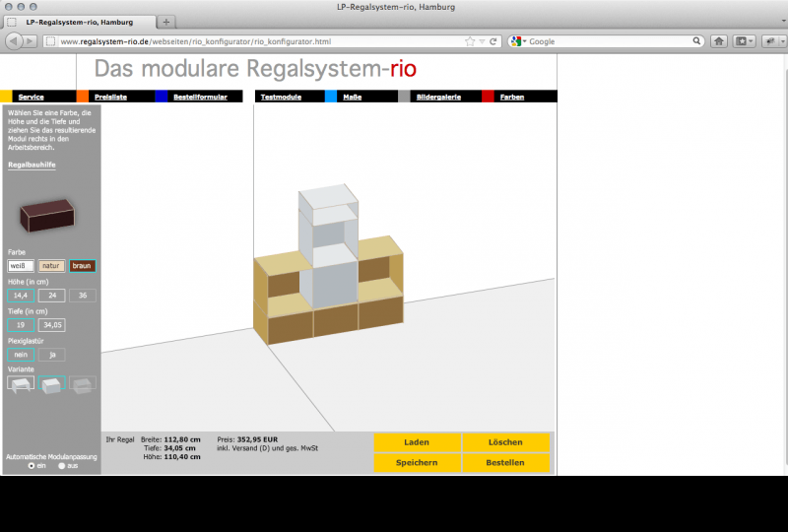Open the Preisliste menu link

coord(110,97)
